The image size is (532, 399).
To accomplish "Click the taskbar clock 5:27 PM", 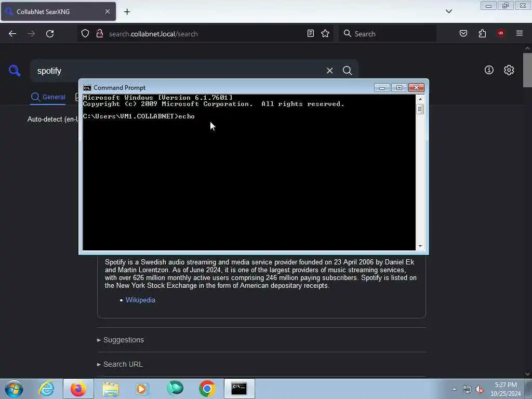I will point(506,385).
